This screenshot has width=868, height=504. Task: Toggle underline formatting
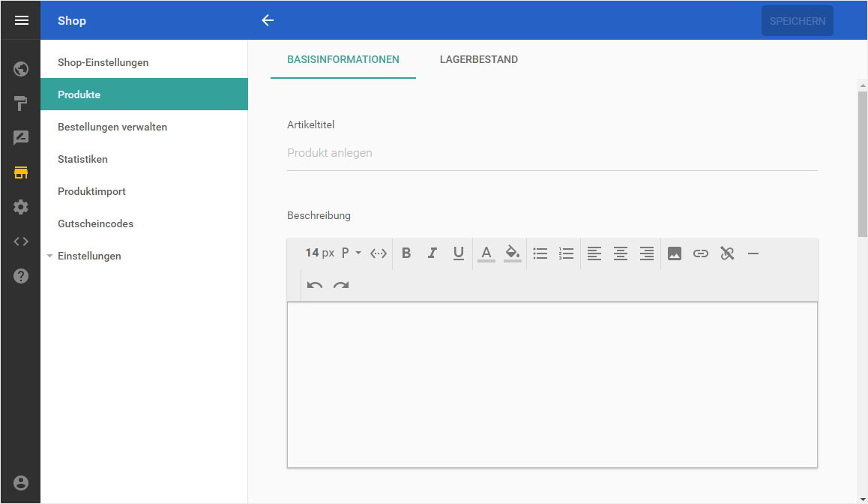tap(458, 253)
